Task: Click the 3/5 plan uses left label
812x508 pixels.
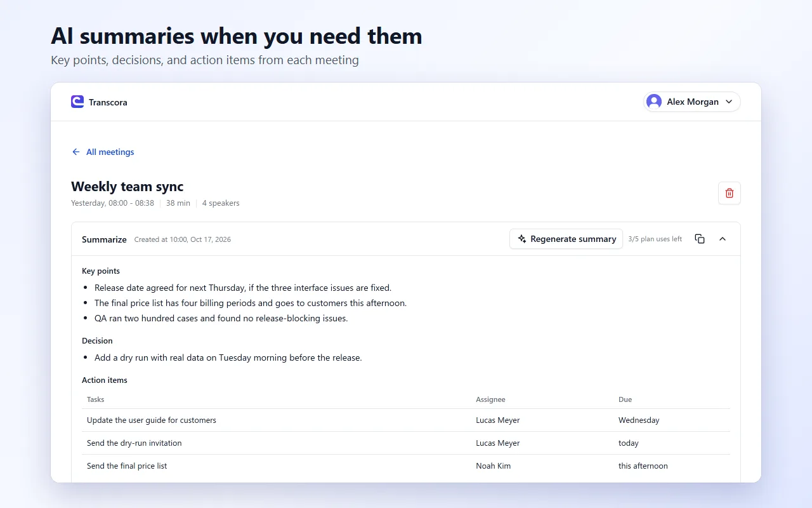Action: (x=655, y=239)
